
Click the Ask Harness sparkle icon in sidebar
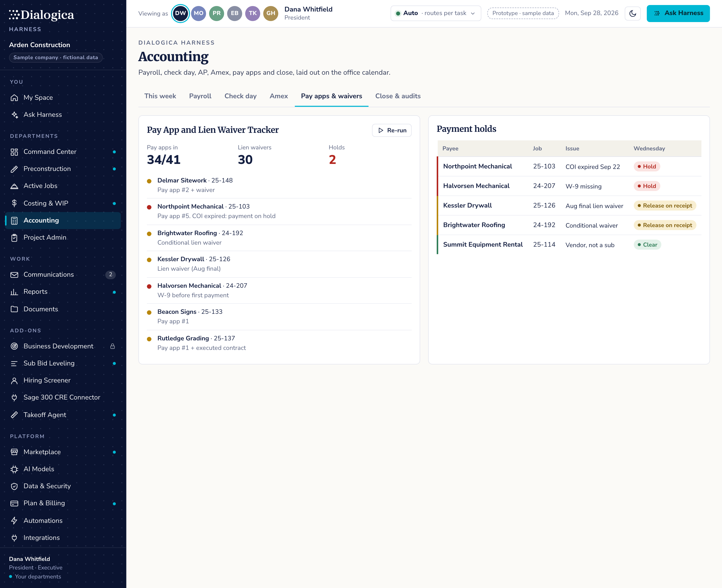(x=14, y=115)
